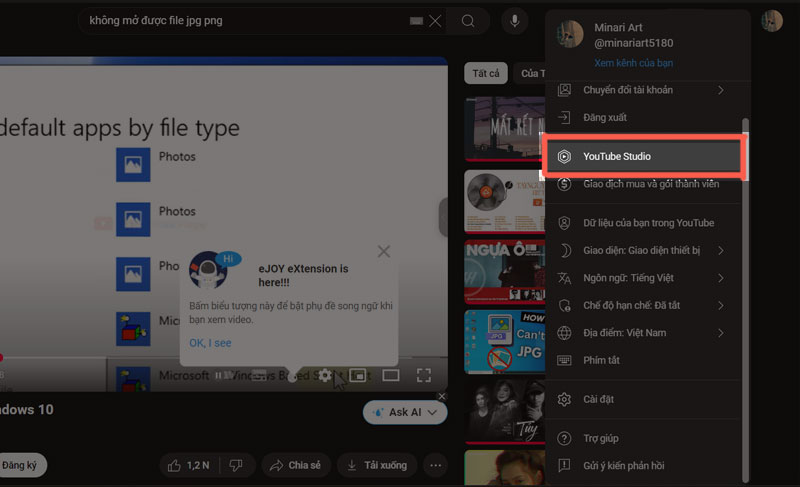Click the voice search microphone icon
The image size is (800, 487).
514,21
